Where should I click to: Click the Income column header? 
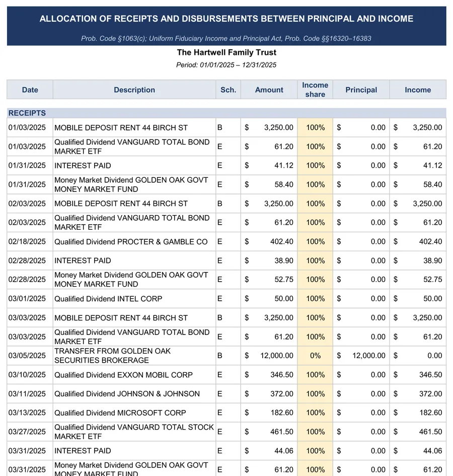coord(418,90)
